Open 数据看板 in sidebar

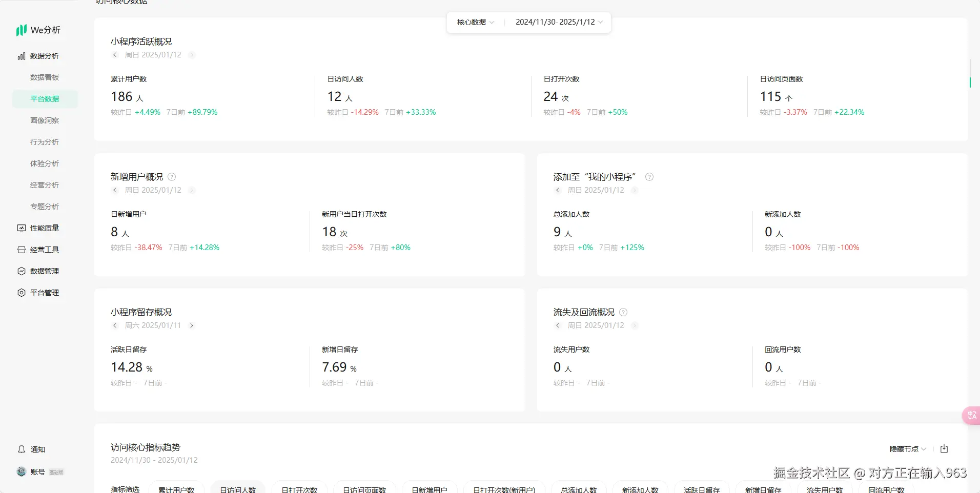[x=45, y=77]
